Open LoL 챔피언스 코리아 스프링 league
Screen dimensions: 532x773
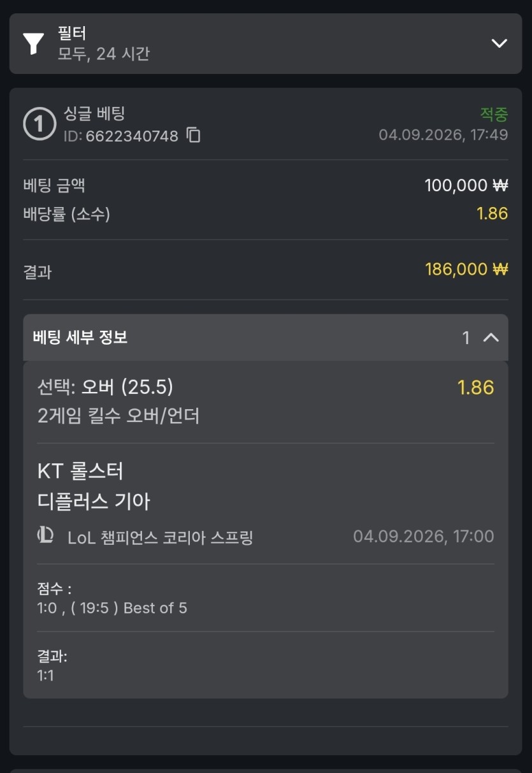coord(161,537)
